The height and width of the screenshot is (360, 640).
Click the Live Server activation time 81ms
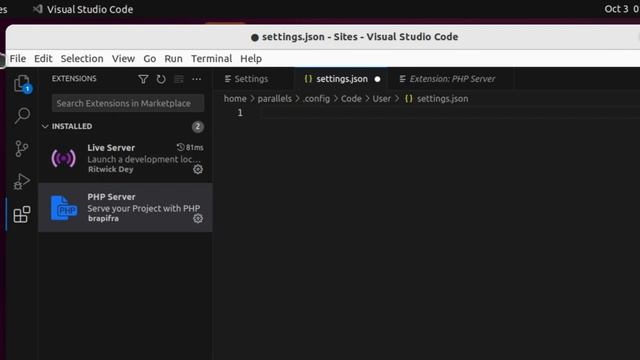pos(190,147)
